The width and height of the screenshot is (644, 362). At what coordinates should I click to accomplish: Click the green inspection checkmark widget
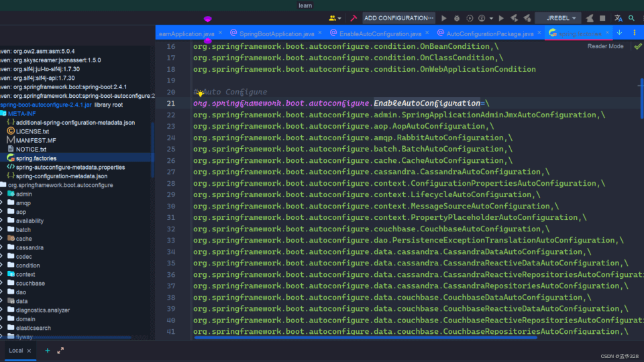[637, 46]
